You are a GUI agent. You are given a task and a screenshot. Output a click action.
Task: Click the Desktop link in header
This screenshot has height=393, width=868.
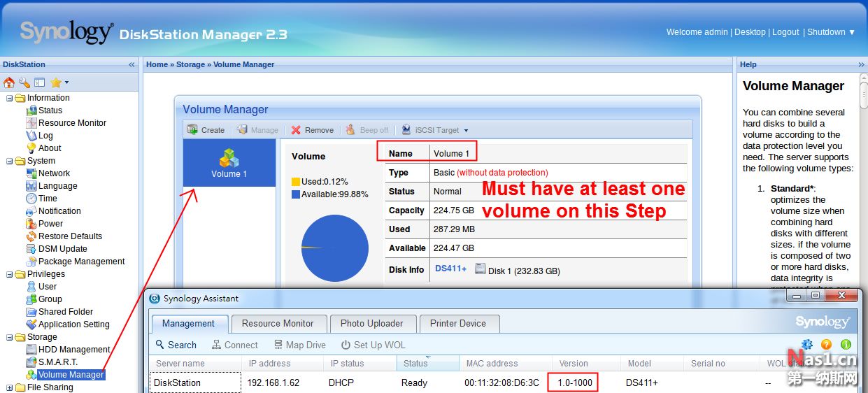(x=750, y=32)
